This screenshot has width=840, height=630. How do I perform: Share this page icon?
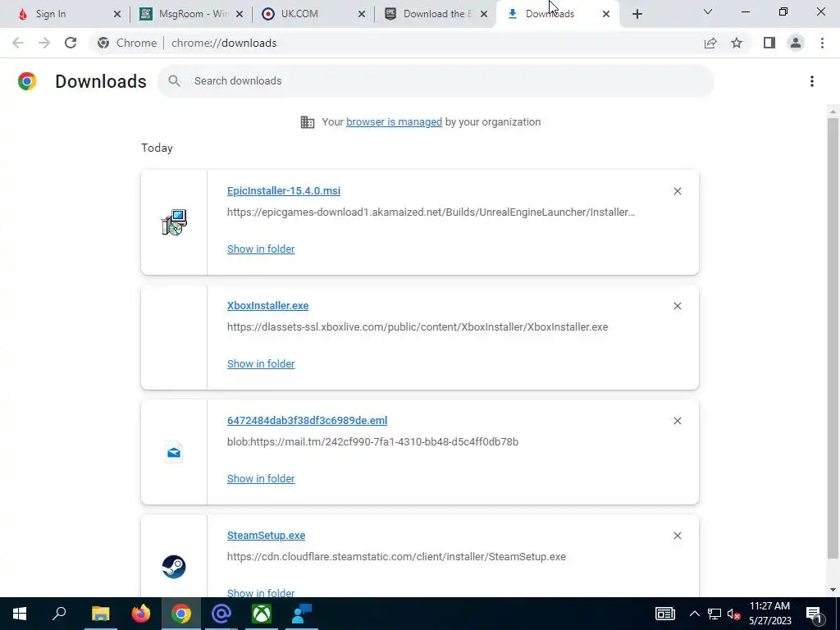(710, 43)
